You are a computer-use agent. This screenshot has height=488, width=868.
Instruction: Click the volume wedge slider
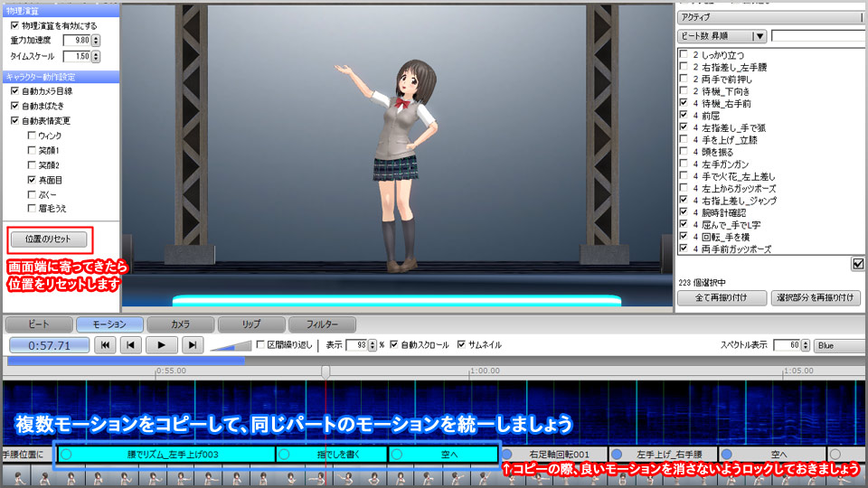pos(231,345)
